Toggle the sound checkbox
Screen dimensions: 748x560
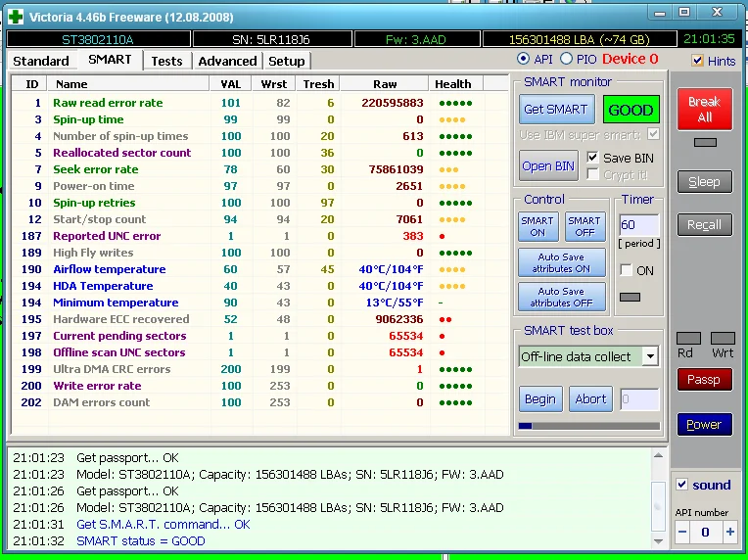click(x=682, y=485)
